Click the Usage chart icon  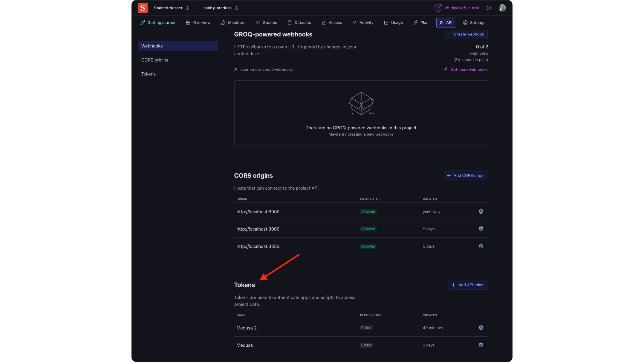(x=386, y=22)
